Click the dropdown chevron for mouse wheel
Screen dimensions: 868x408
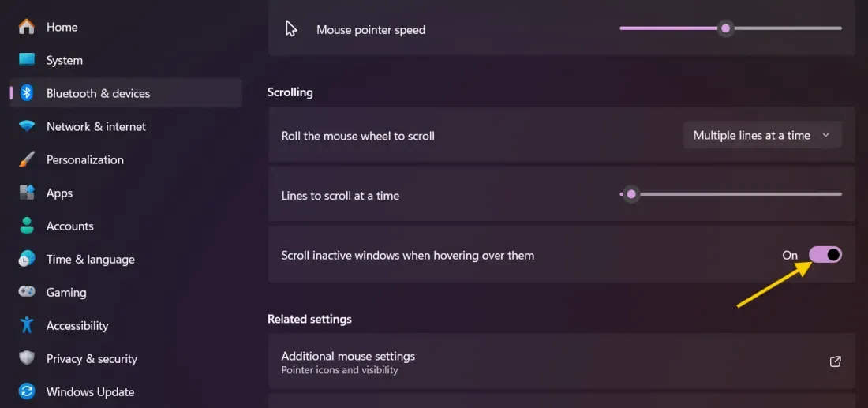tap(826, 135)
